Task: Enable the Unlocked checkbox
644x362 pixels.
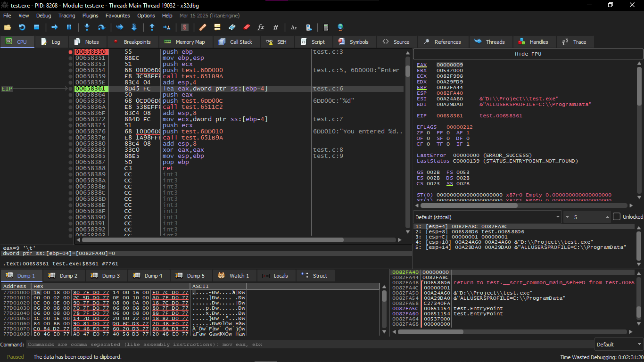Action: pyautogui.click(x=617, y=217)
